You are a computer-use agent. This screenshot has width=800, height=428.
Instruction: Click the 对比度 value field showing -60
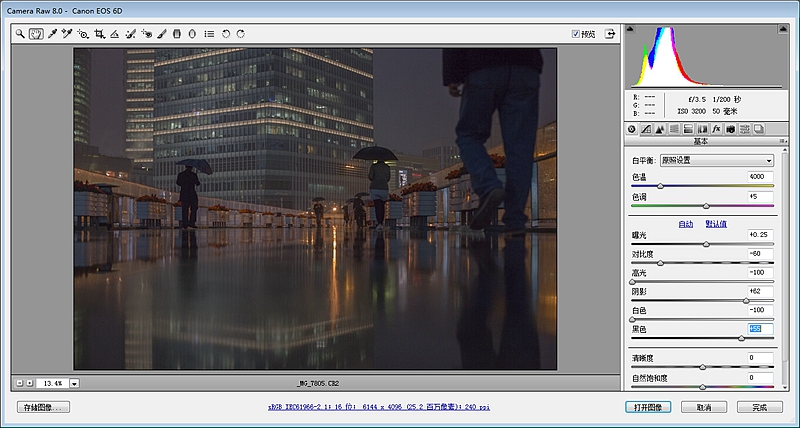(760, 254)
